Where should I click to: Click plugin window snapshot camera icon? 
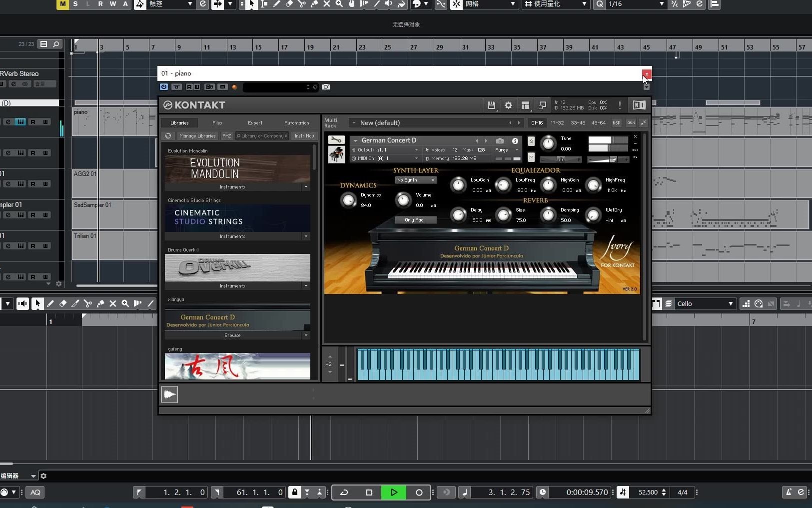tap(326, 87)
